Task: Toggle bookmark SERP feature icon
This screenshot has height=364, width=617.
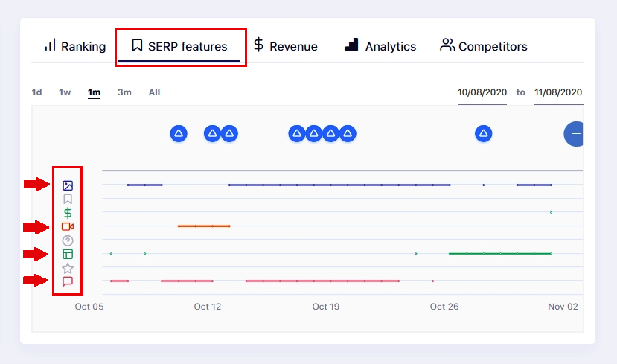Action: [x=68, y=199]
